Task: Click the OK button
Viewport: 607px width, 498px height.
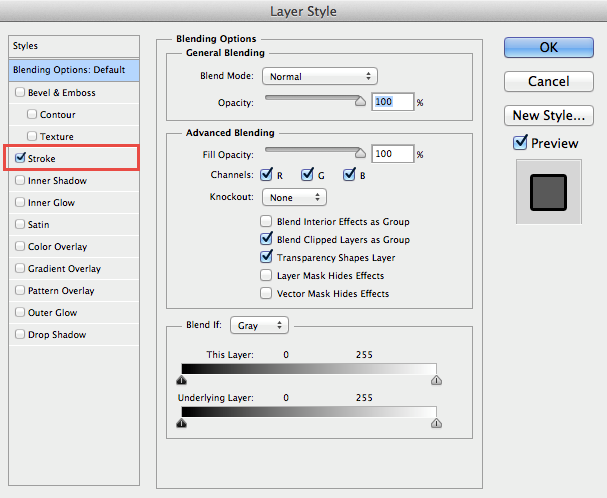Action: 549,48
